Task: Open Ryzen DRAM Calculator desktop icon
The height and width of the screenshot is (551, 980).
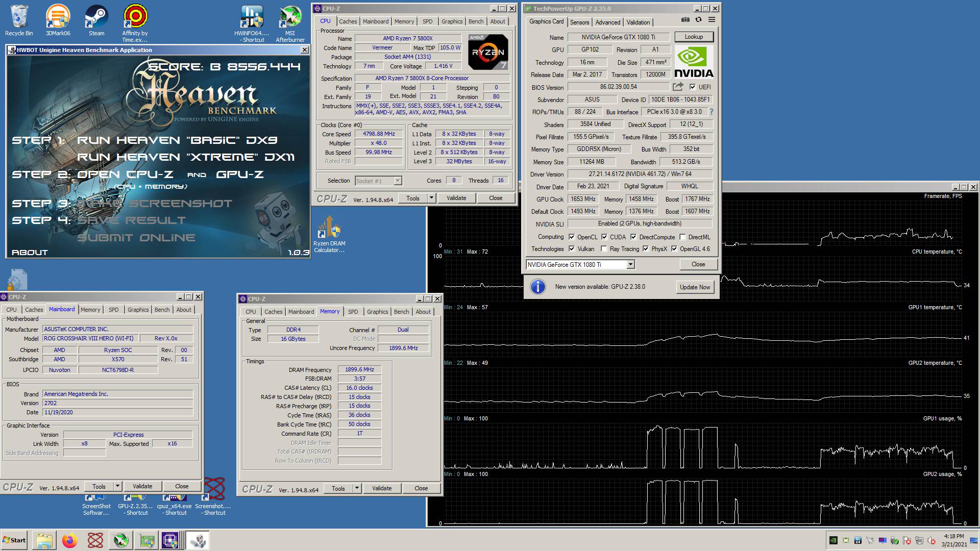Action: (x=329, y=234)
